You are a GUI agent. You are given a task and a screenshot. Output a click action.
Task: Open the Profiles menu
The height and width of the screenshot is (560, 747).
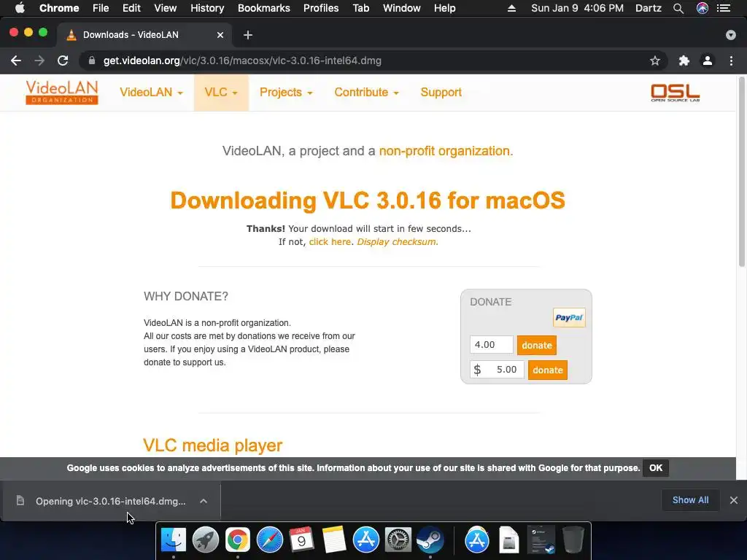click(321, 8)
